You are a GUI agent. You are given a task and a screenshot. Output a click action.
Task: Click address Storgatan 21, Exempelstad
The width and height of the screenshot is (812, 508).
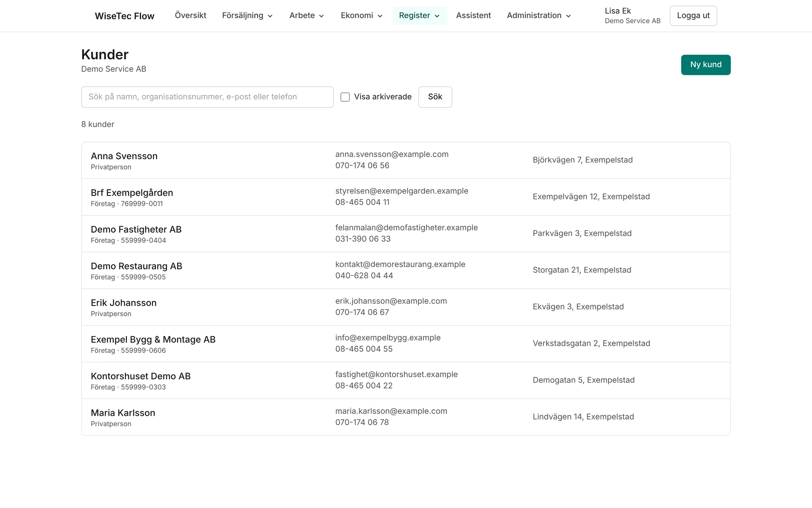click(582, 270)
